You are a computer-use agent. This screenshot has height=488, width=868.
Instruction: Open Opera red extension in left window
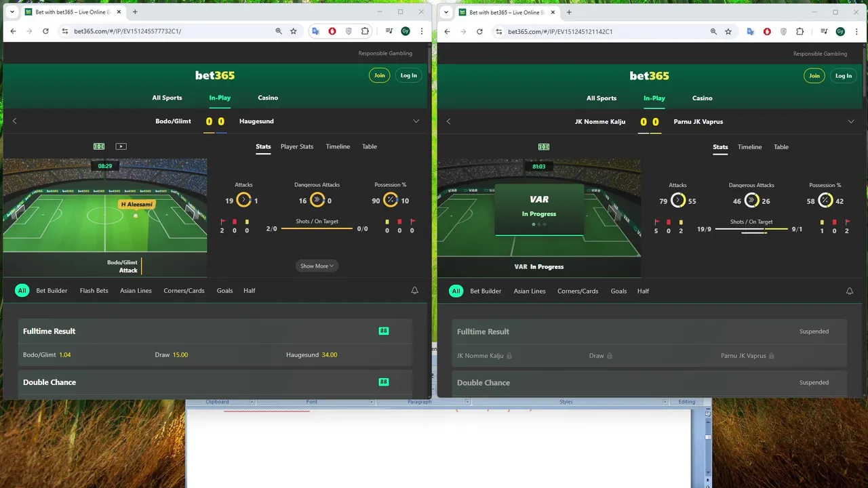point(332,31)
